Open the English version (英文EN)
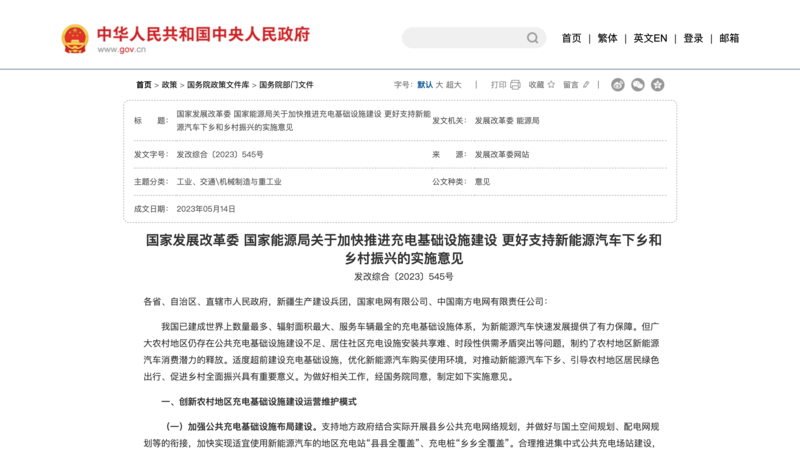Screen dimensions: 800x455 [650, 38]
